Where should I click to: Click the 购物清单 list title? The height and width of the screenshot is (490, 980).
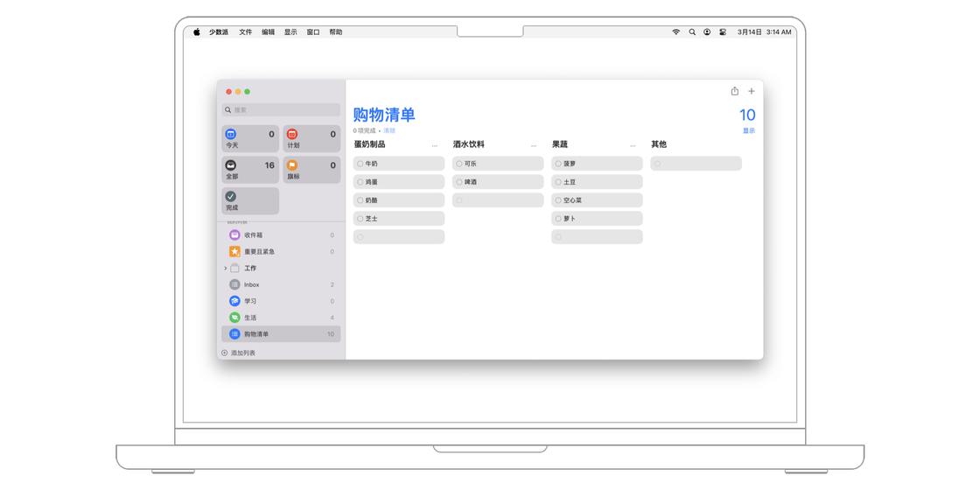(384, 115)
